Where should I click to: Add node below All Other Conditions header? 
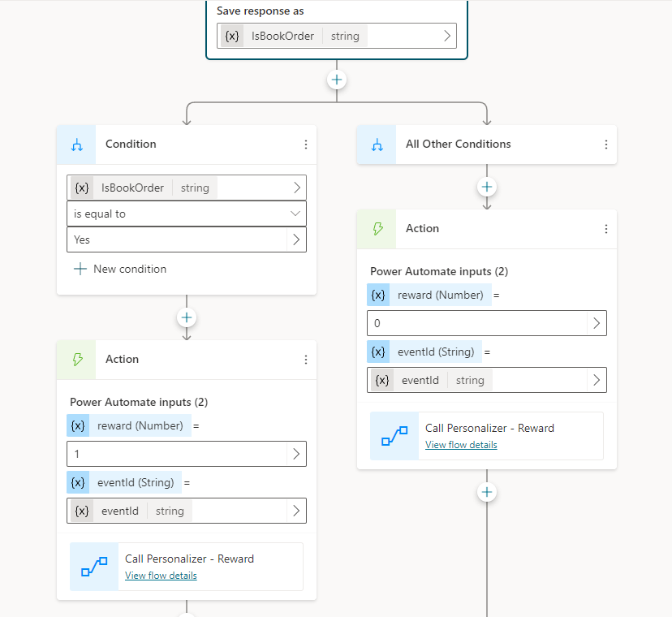pos(487,187)
